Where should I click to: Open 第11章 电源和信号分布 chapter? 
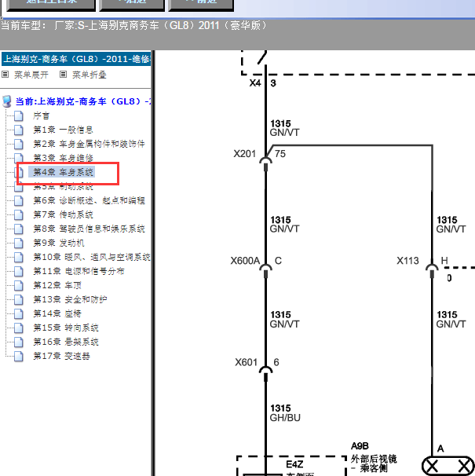coord(79,271)
